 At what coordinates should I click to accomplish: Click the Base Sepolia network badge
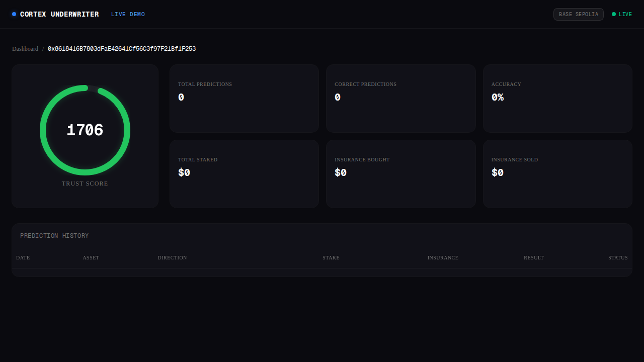579,14
